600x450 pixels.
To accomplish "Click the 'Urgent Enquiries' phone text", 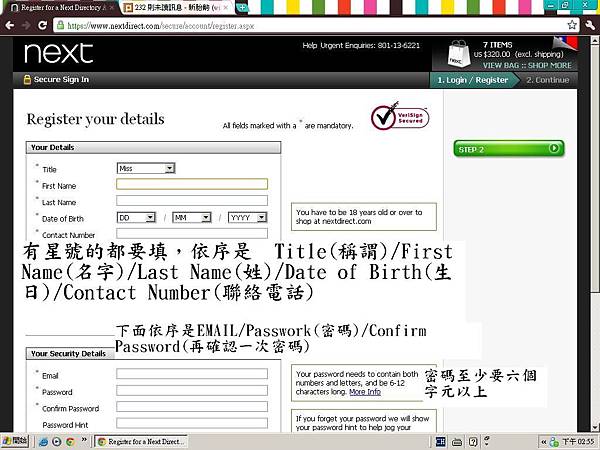I will (x=370, y=46).
